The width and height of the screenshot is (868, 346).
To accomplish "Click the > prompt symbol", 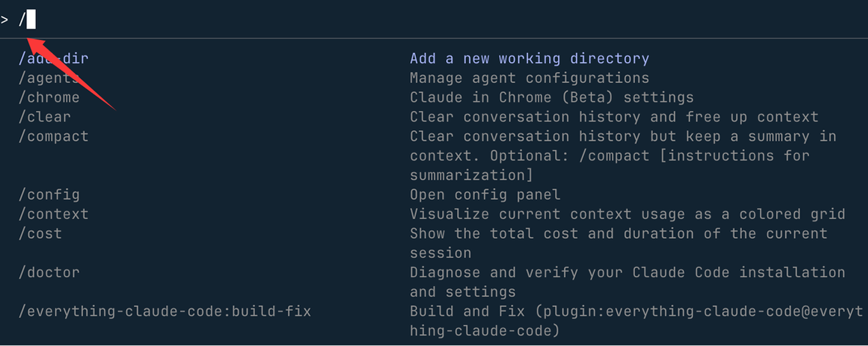I will (x=5, y=20).
